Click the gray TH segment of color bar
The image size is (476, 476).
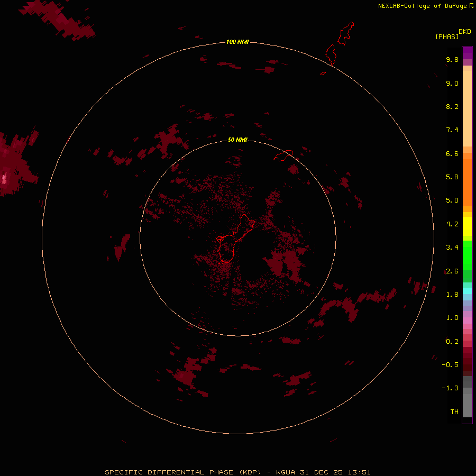(x=467, y=405)
